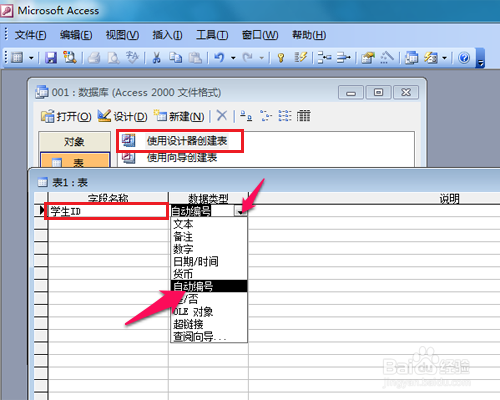Choose highlighted 自动编号 in the data type list
Viewport: 500px width, 400px height.
pos(209,286)
